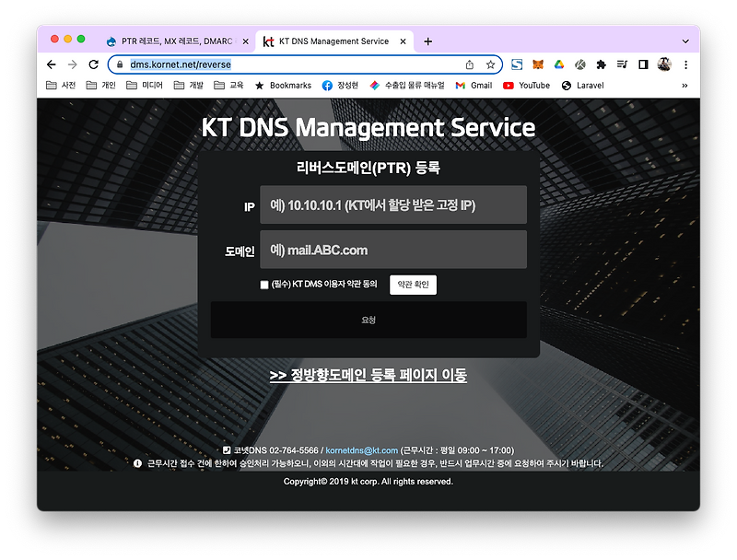This screenshot has height=560, width=737.
Task: Click the IP input field
Action: 393,204
